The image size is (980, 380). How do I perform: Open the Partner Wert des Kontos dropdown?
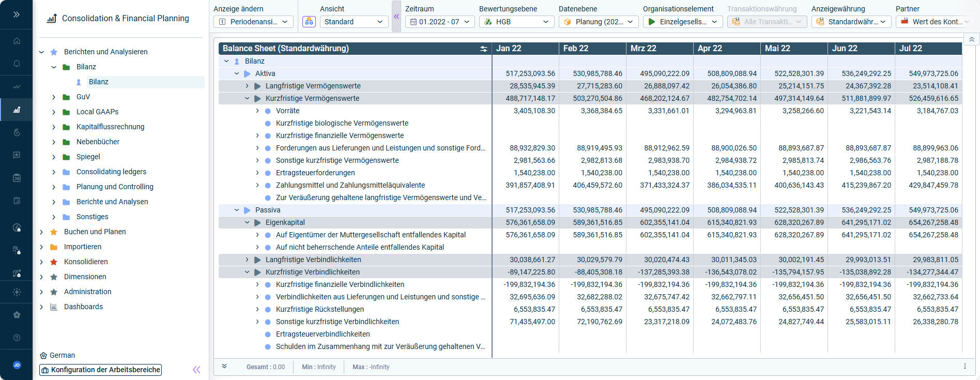pos(935,22)
